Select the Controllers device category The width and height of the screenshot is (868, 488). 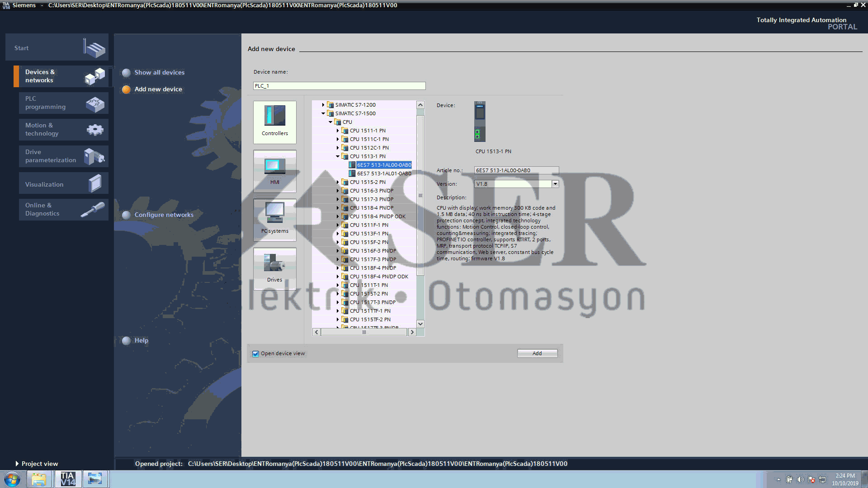point(275,122)
